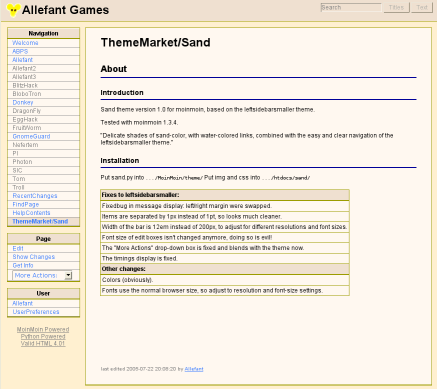
Task: Click the User panel header
Action: (x=43, y=294)
